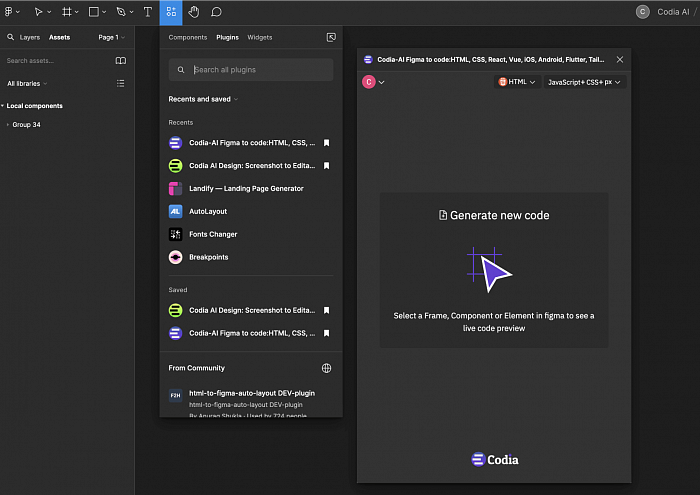Viewport: 700px width, 495px height.
Task: Switch to the Assets tab
Action: 59,37
